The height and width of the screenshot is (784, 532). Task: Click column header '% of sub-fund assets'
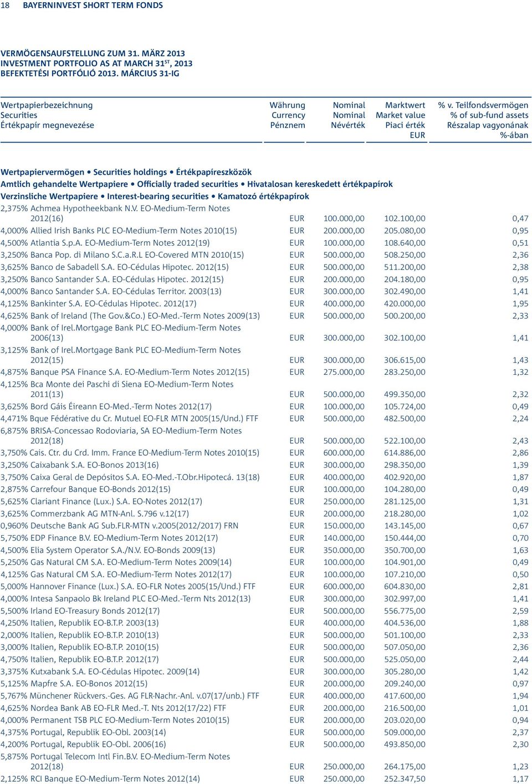click(x=489, y=115)
